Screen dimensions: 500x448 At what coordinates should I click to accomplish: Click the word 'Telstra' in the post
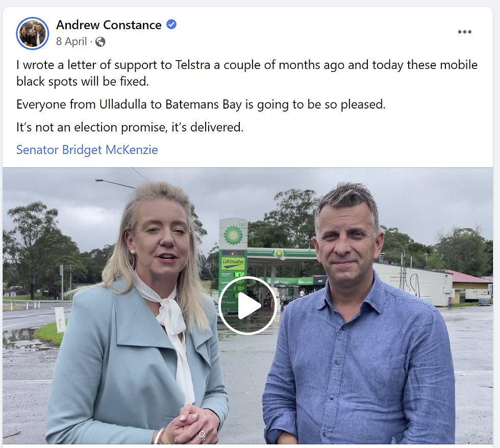pyautogui.click(x=193, y=65)
